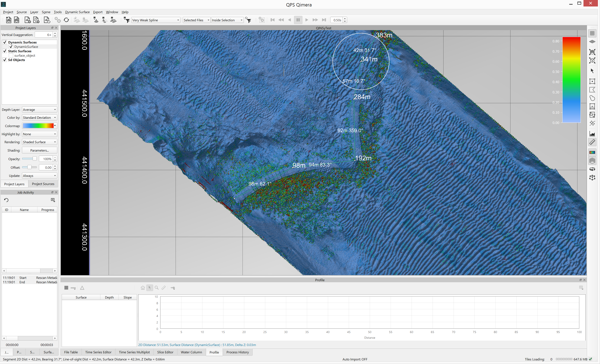The image size is (600, 364).
Task: Open the Dynamic Surface menu
Action: (x=77, y=12)
